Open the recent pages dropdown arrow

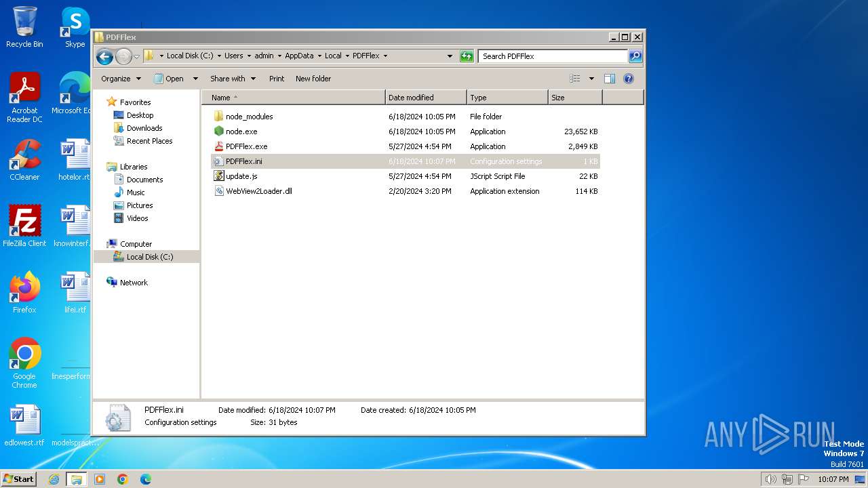(x=136, y=56)
